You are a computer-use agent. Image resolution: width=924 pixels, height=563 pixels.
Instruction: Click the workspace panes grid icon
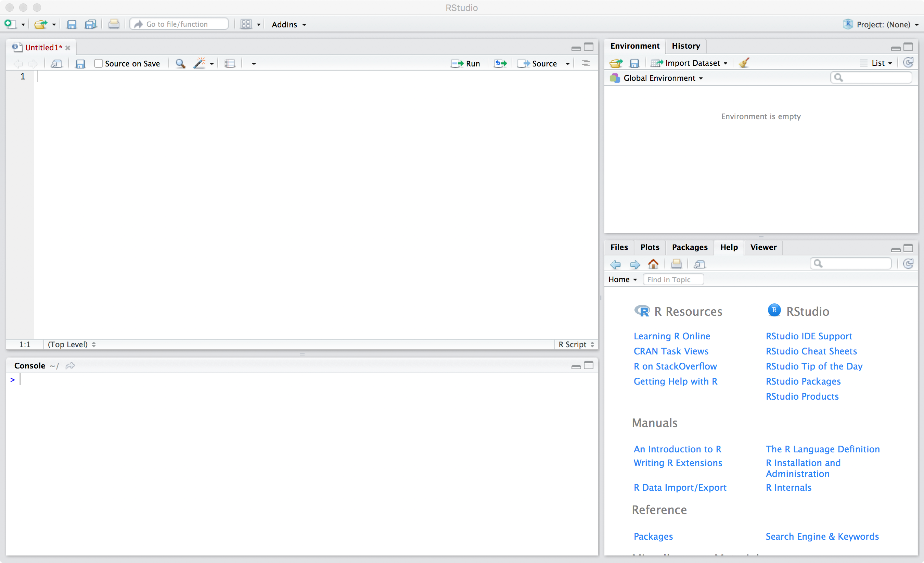pos(246,24)
